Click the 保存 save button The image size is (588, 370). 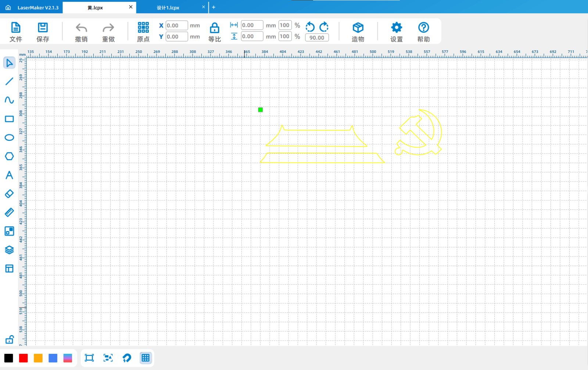[43, 32]
